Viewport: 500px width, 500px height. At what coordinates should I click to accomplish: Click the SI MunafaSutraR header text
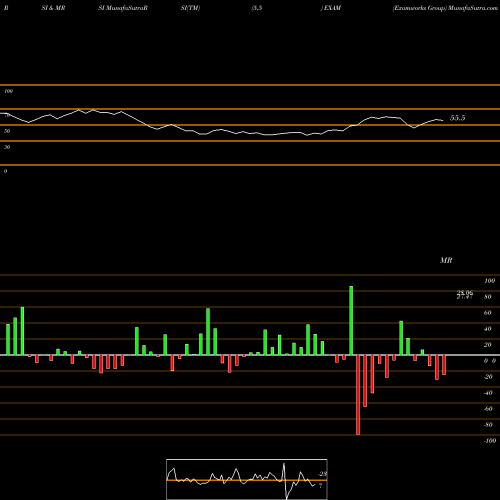123,8
